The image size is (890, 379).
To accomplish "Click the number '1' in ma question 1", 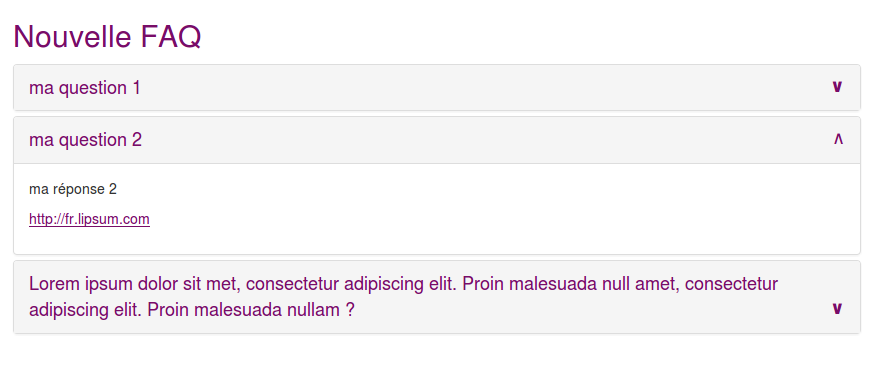I will click(136, 88).
